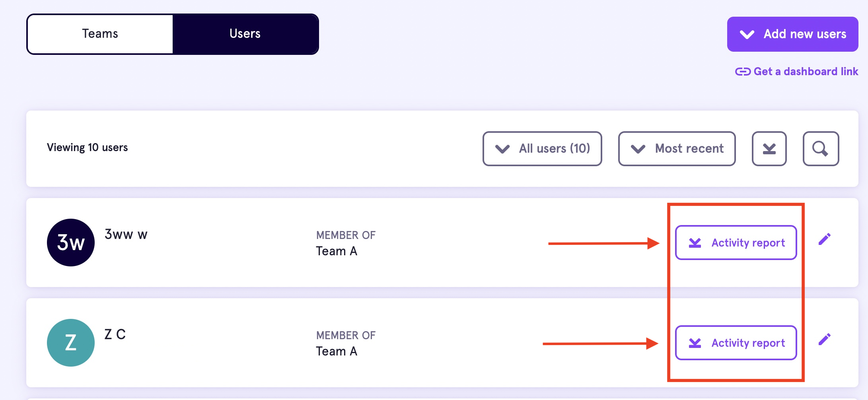Click the Z C user name
Image resolution: width=868 pixels, height=400 pixels.
[115, 334]
